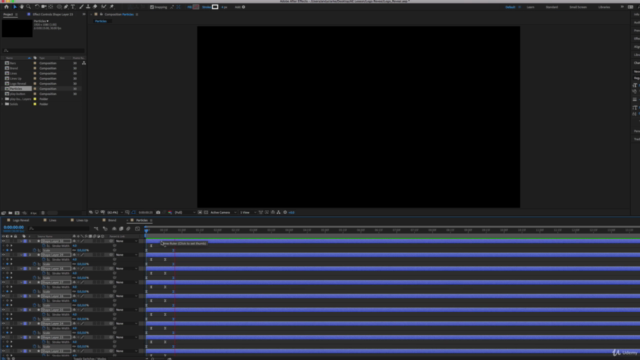Toggle hide shy layers in timeline
This screenshot has width=640, height=360.
tap(114, 229)
